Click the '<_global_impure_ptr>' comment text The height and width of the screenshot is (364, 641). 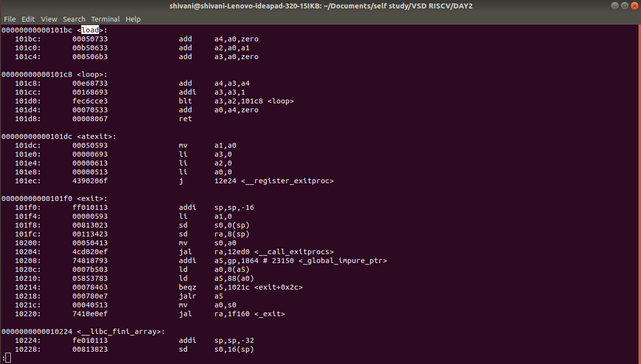tap(343, 261)
